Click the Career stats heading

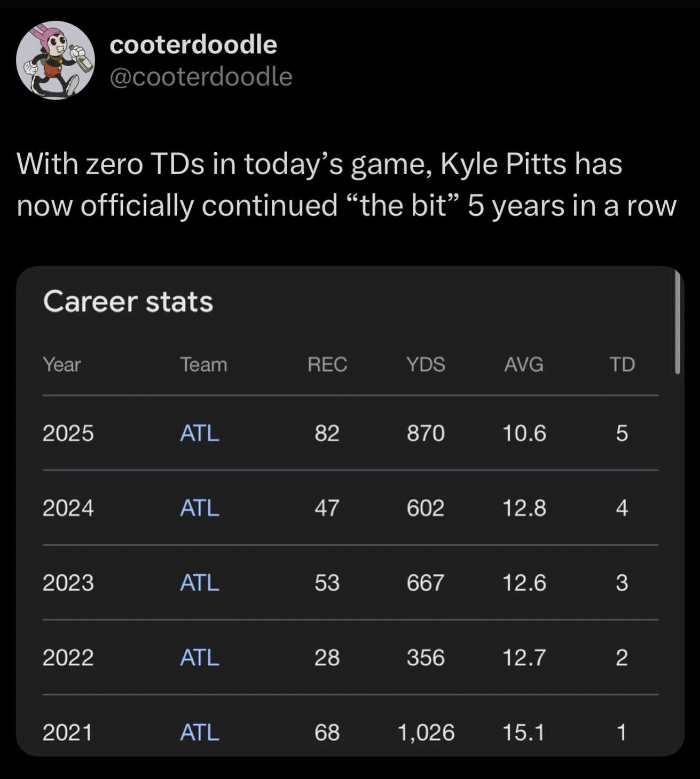128,301
